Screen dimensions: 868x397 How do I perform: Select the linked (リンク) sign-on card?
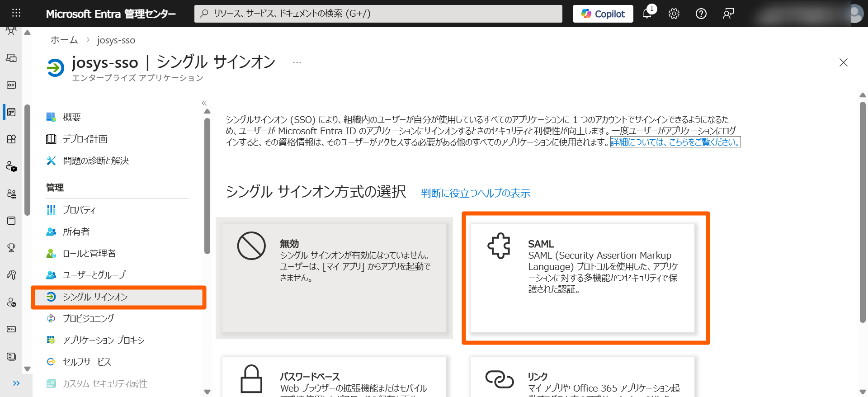[582, 378]
